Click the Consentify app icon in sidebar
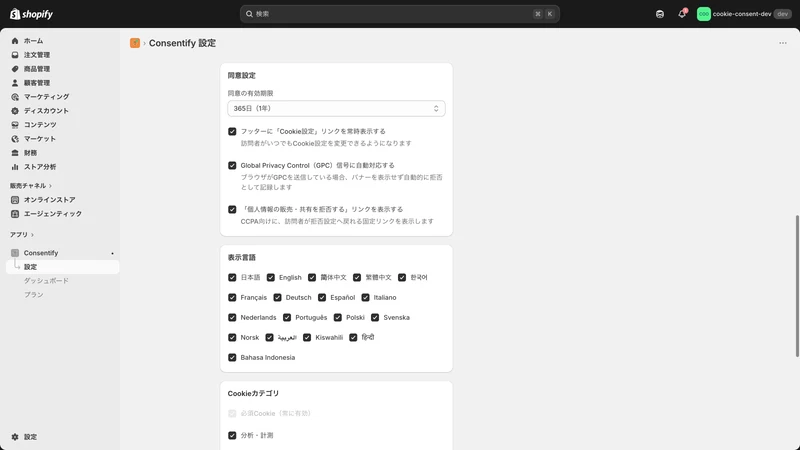 [15, 253]
